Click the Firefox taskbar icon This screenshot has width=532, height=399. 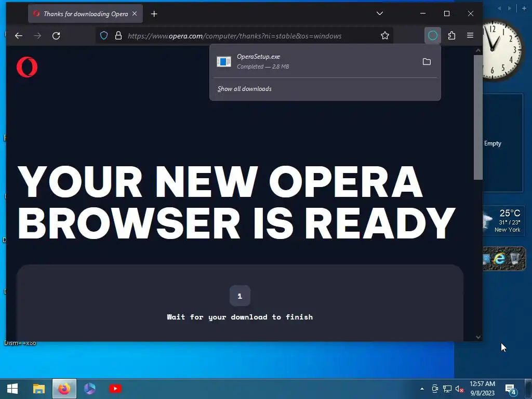click(64, 389)
